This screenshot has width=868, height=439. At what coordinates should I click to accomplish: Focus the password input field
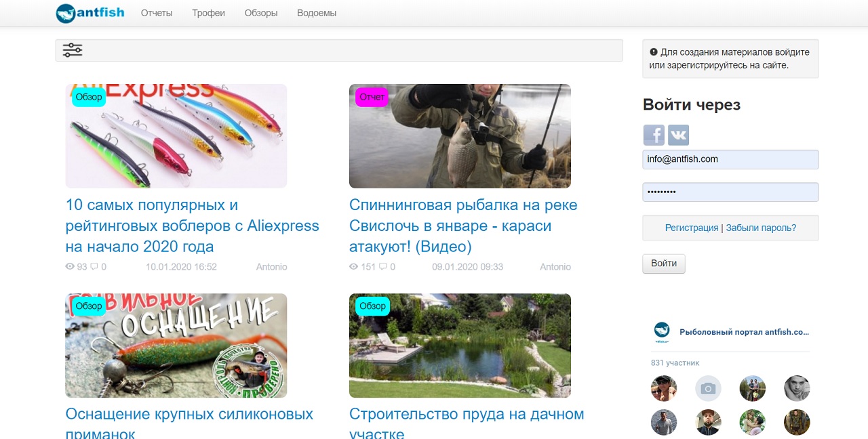click(730, 192)
